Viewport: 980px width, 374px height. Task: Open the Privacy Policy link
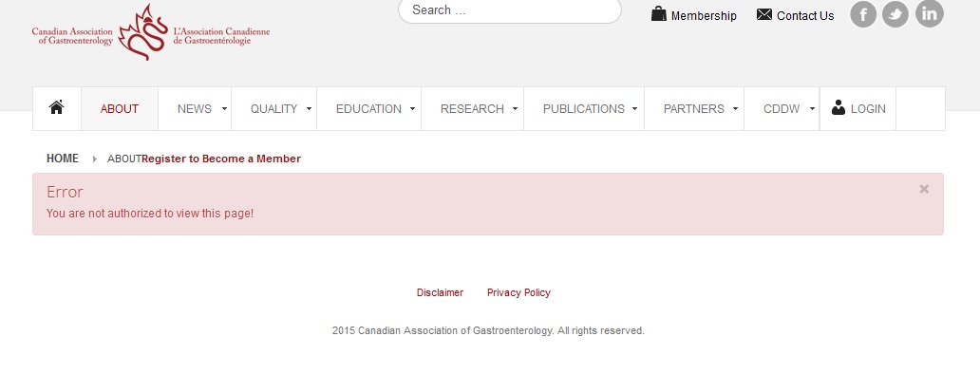[518, 292]
